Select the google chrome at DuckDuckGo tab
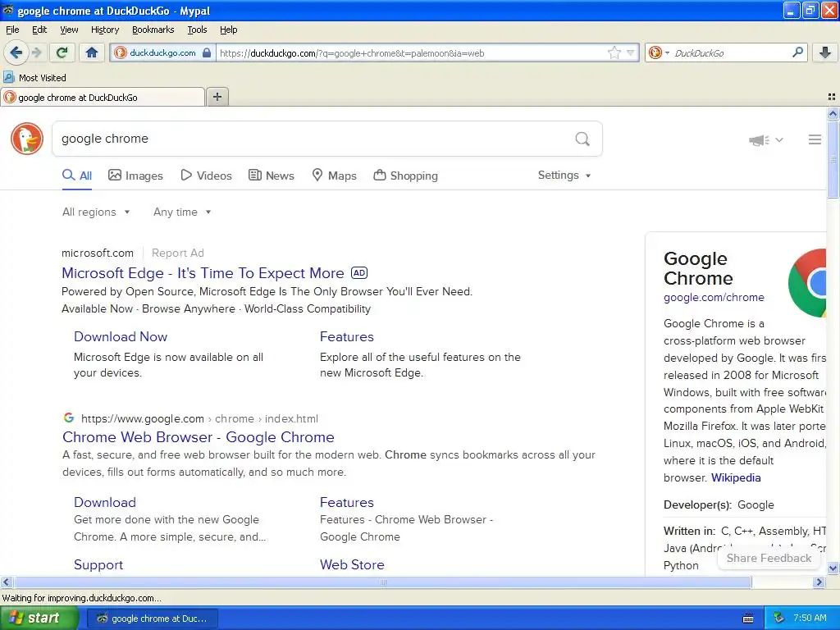840x630 pixels. [x=103, y=97]
